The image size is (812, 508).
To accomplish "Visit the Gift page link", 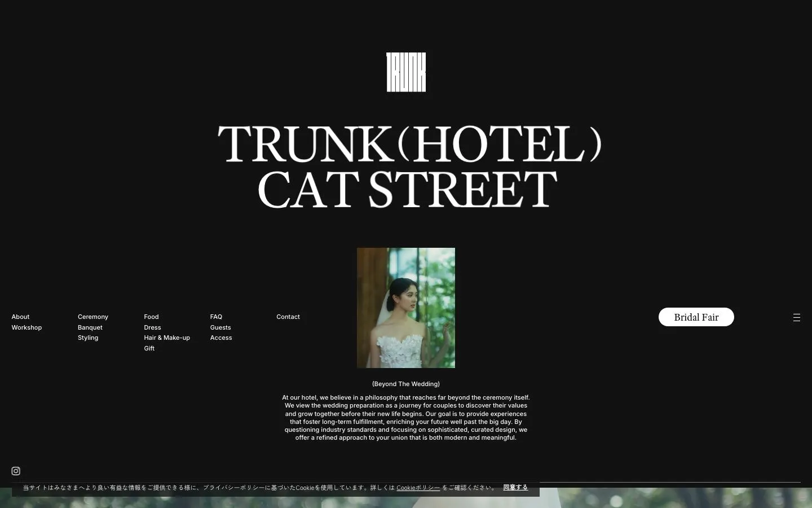I will coord(149,348).
